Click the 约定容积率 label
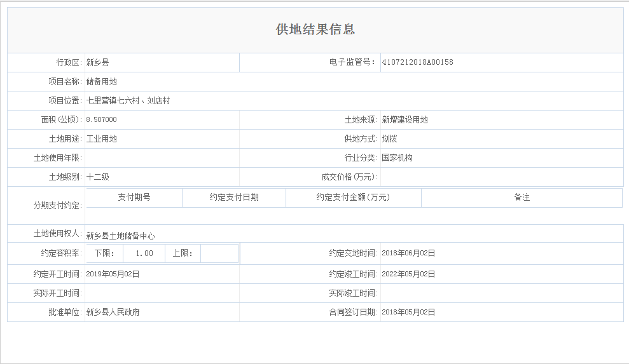The image size is (629, 364). 62,253
